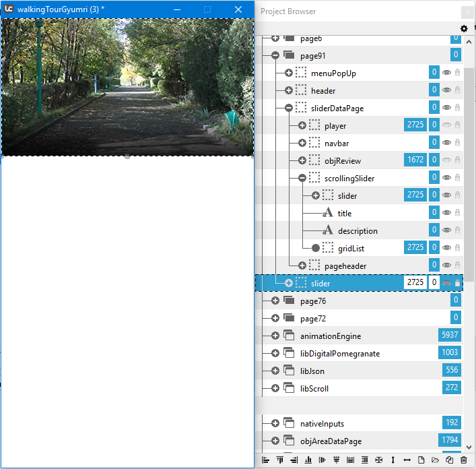Collapse the page91 card
Image resolution: width=476 pixels, height=469 pixels.
coord(275,55)
